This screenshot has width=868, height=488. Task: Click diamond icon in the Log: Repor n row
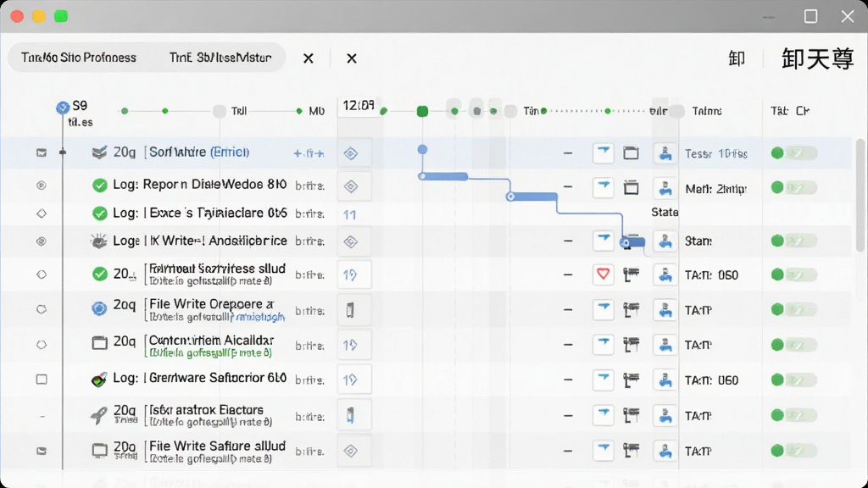[x=350, y=186]
